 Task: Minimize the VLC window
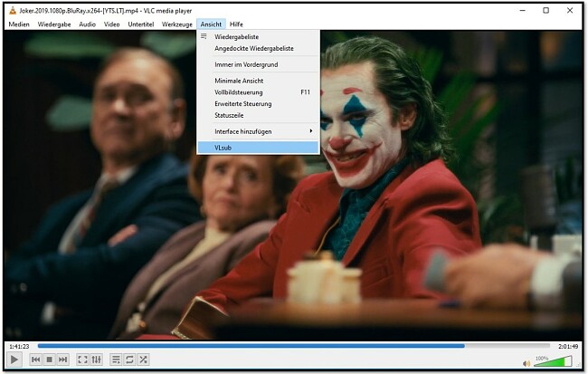click(522, 11)
